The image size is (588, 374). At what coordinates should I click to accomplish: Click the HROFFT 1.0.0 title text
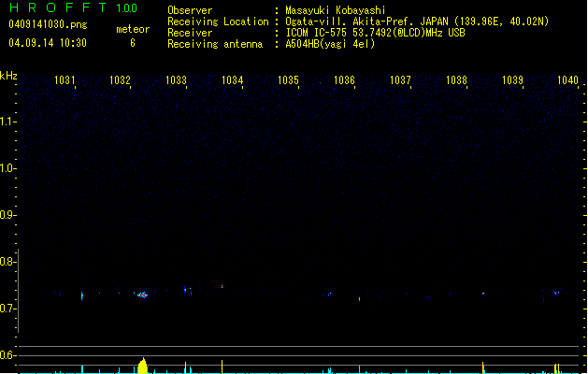[73, 7]
